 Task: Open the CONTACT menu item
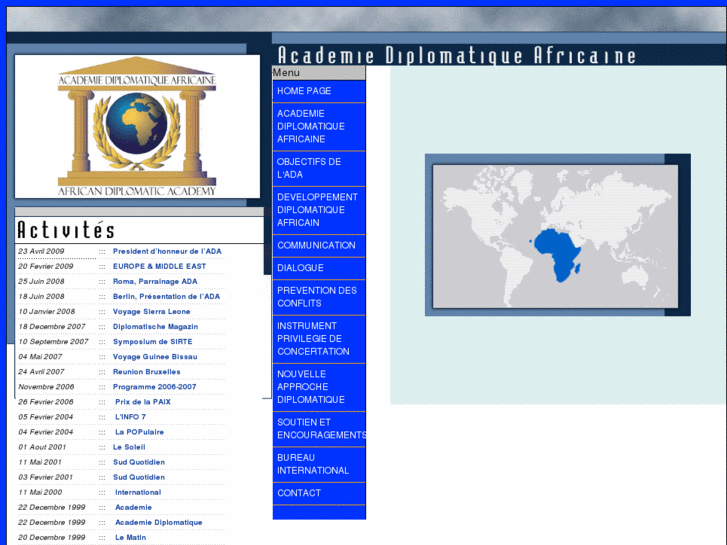[319, 493]
